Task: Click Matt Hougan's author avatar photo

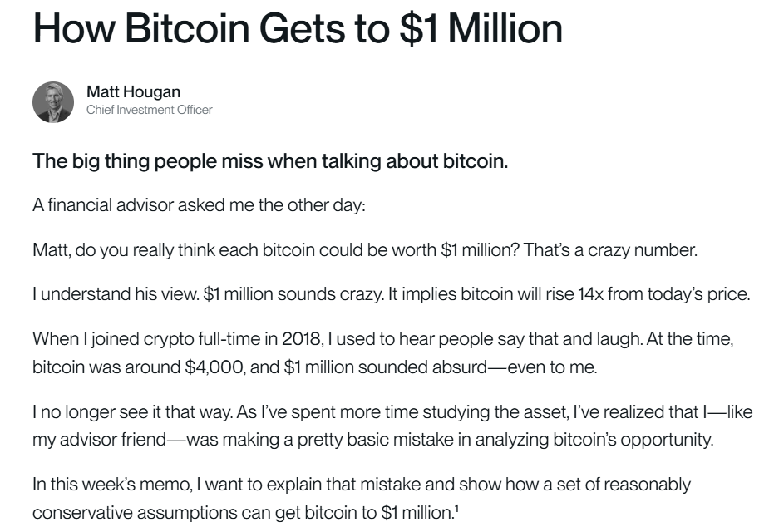Action: [53, 101]
